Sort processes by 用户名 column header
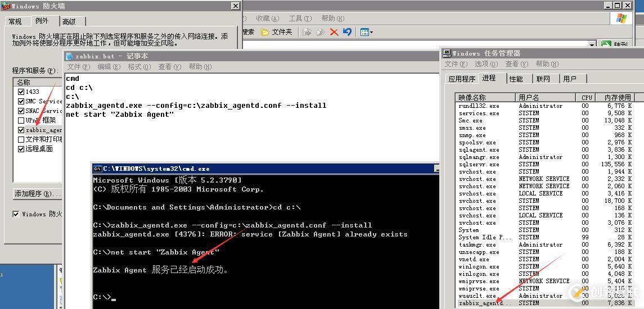The image size is (644, 309). (546, 97)
